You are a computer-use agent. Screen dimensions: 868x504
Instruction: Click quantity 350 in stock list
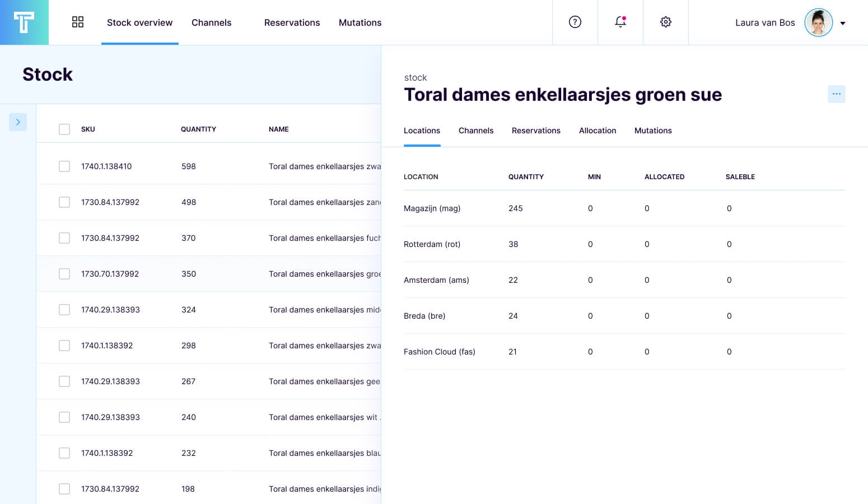click(x=189, y=274)
